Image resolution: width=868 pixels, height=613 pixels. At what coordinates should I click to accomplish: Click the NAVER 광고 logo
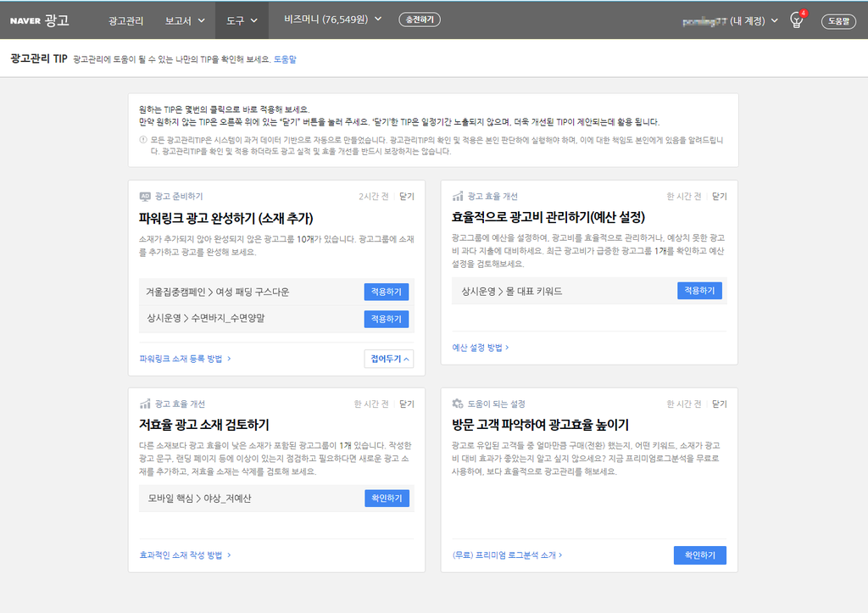pos(39,20)
